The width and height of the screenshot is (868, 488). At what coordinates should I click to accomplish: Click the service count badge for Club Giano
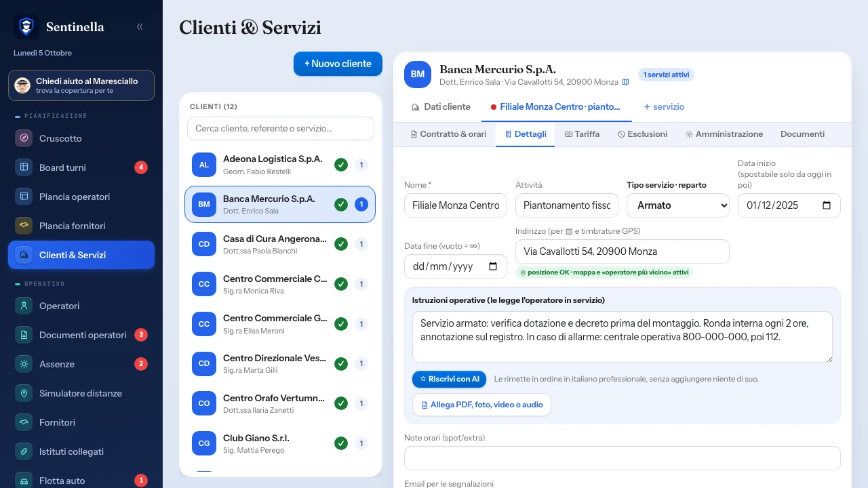361,443
